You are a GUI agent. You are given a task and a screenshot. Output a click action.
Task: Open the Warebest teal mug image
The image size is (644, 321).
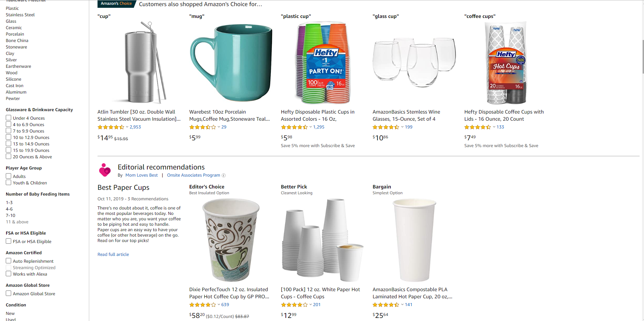[231, 63]
